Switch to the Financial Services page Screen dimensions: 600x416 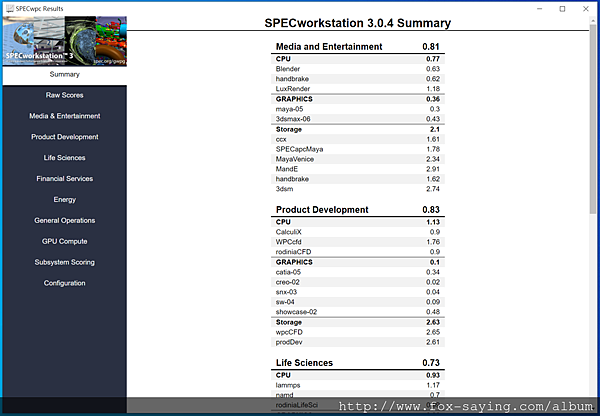64,179
